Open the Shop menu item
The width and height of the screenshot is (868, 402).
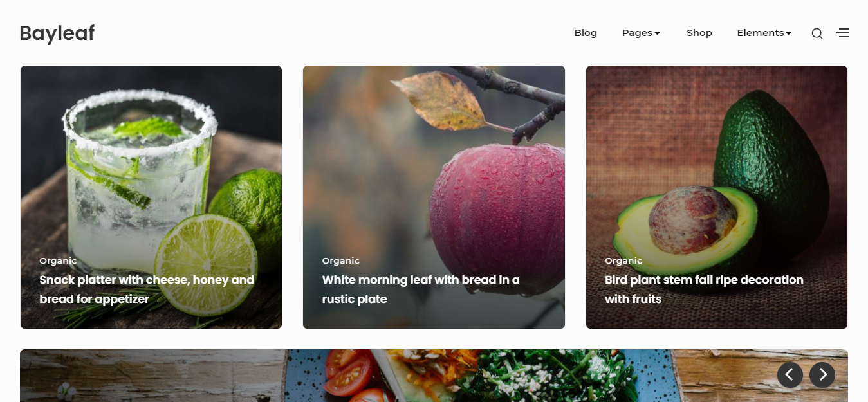click(x=699, y=33)
